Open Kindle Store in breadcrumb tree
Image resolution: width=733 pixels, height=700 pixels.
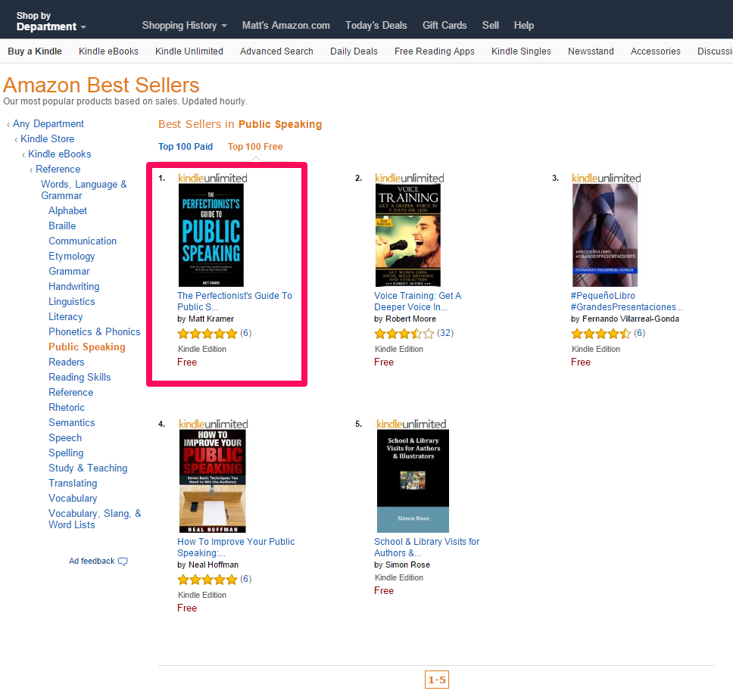(47, 138)
